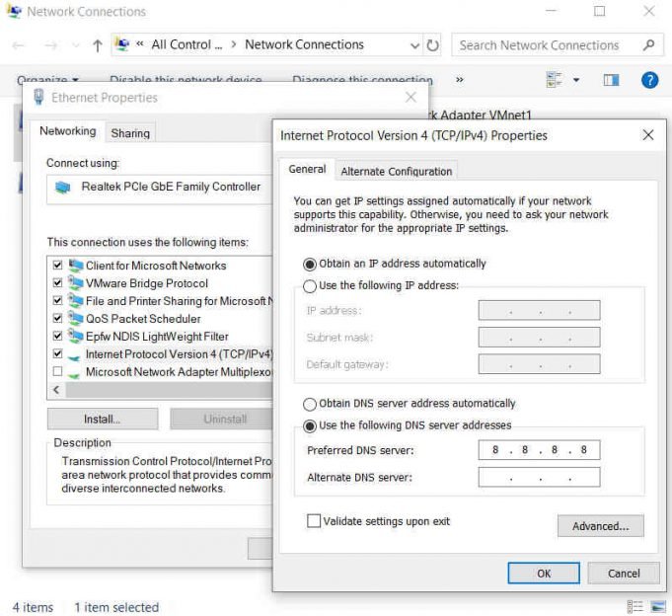Image resolution: width=672 pixels, height=616 pixels.
Task: Click the Alternate DNS server field
Action: [539, 477]
